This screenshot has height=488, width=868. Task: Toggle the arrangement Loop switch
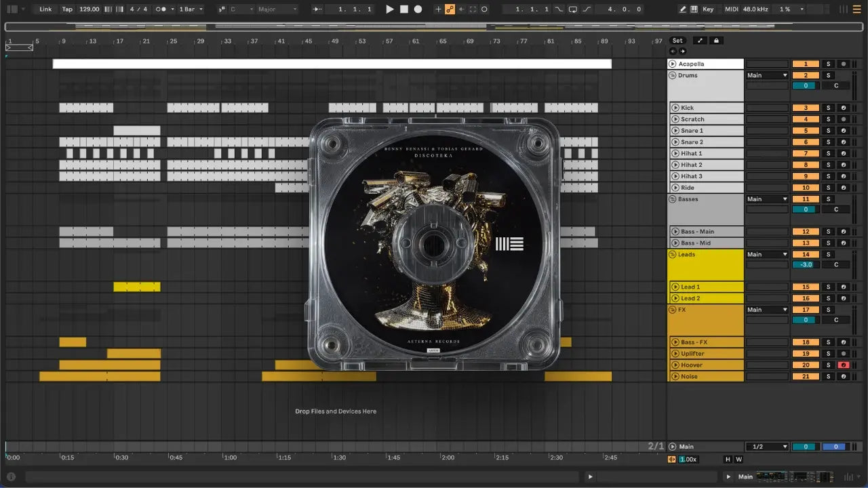point(573,9)
